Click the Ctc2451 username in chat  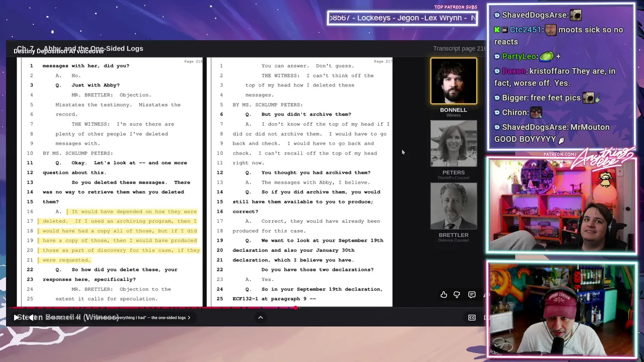pyautogui.click(x=526, y=30)
